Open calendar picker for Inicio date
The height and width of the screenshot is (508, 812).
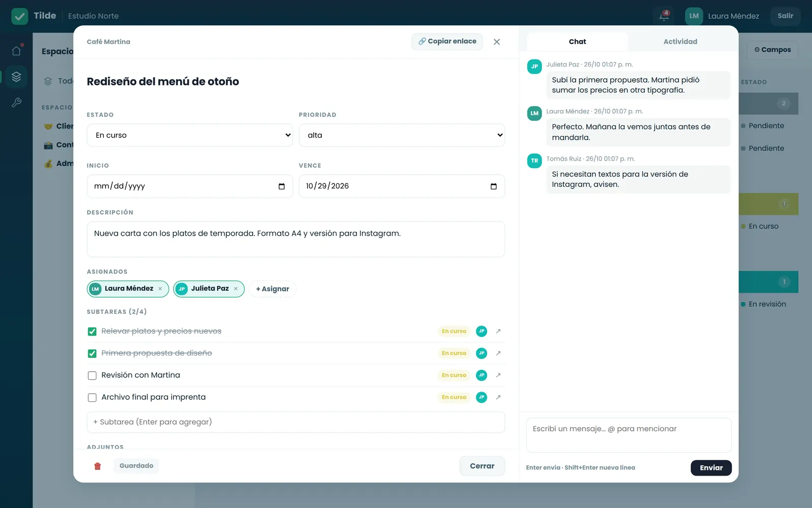(282, 186)
